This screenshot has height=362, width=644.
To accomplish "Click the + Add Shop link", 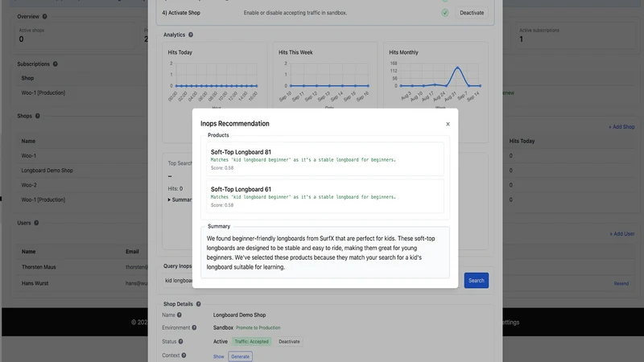I will coord(621,127).
